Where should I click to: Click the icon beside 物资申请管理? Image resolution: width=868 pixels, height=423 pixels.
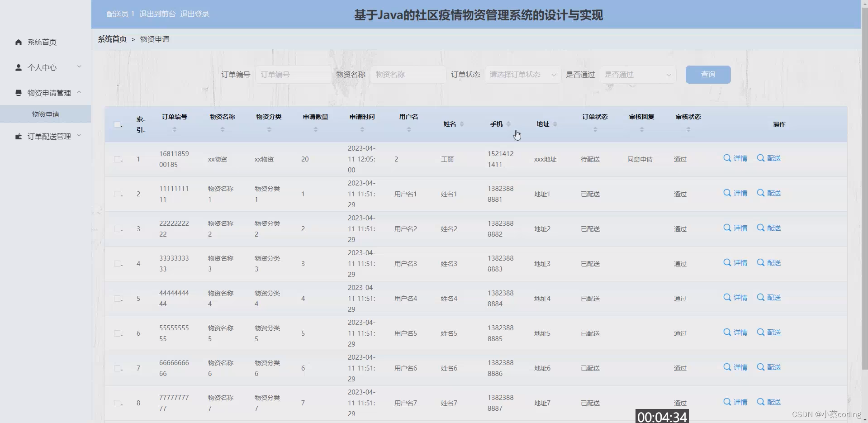19,93
